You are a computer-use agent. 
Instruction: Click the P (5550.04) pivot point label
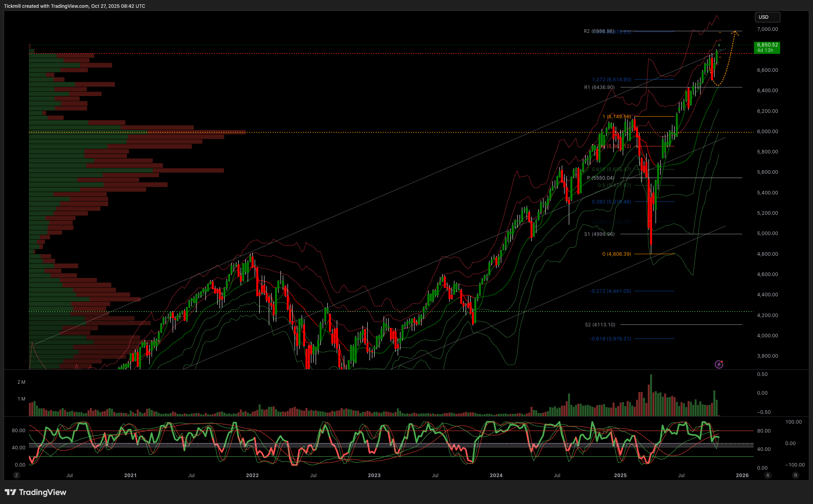(600, 178)
